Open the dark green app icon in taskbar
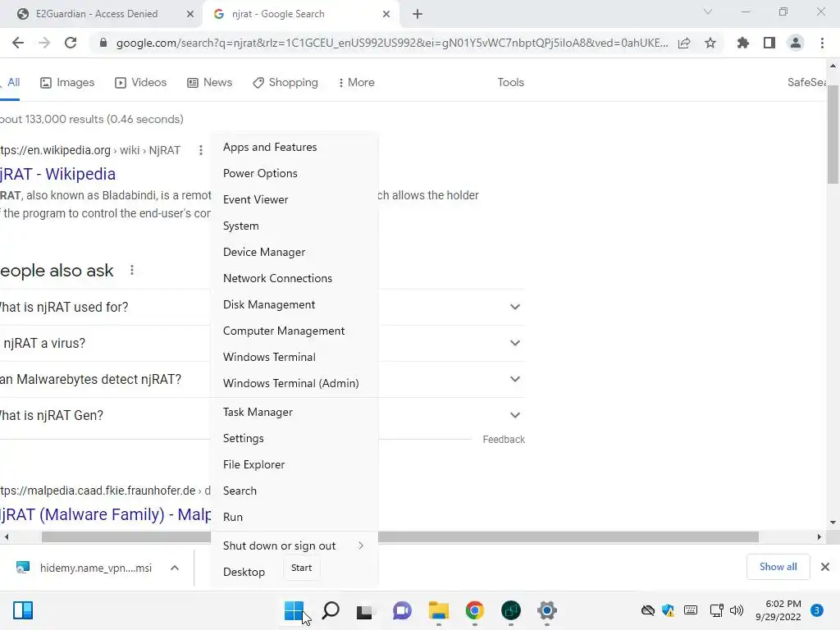The image size is (840, 630). 511,610
